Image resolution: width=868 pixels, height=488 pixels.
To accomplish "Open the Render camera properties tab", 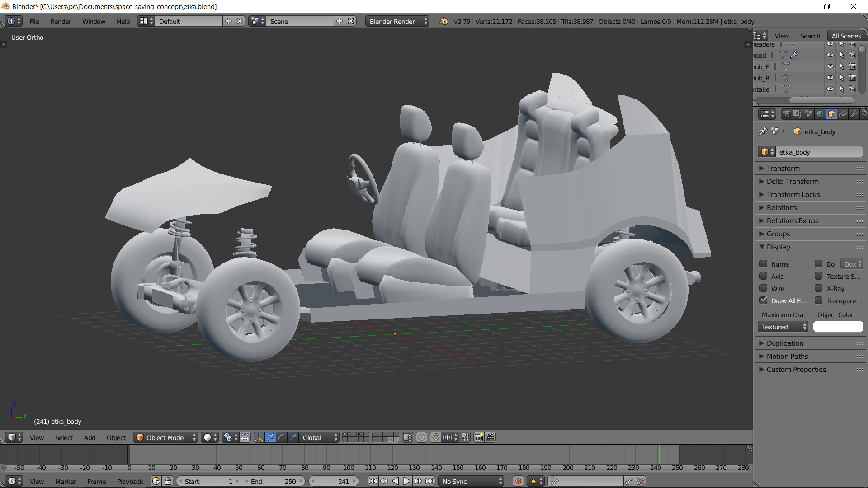I will click(x=786, y=114).
